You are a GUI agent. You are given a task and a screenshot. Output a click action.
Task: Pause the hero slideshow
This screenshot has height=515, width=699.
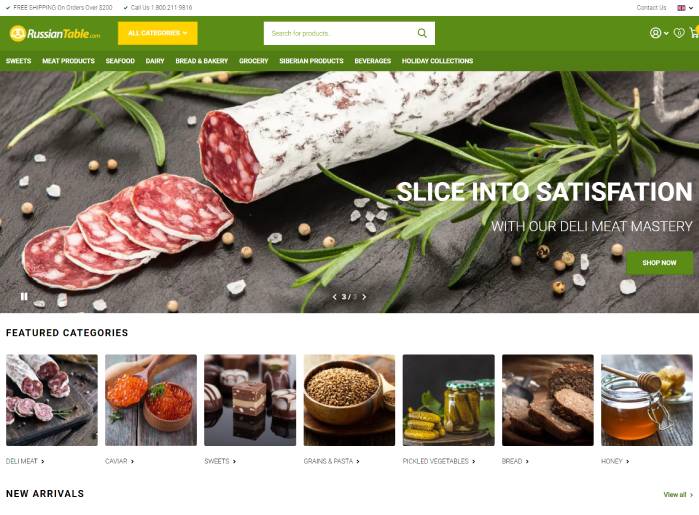(24, 297)
